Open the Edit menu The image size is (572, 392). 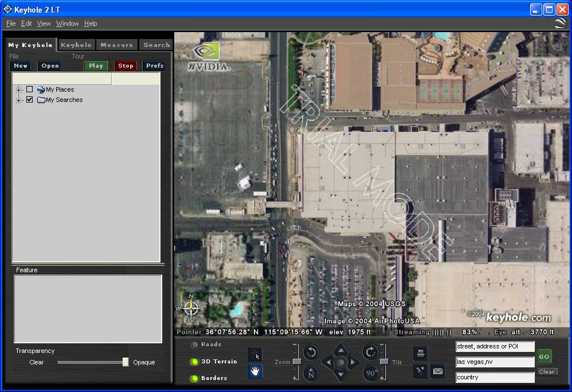pos(26,23)
